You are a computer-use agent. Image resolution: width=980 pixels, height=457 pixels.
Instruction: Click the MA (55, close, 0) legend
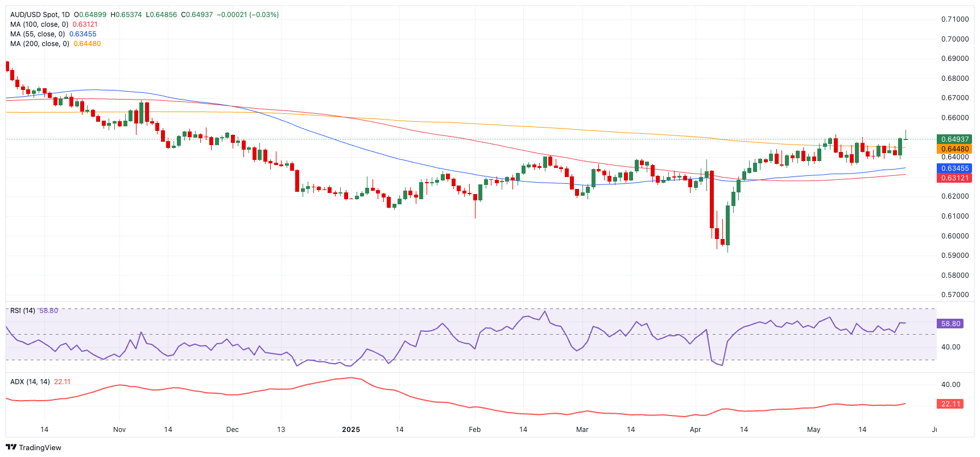tap(38, 34)
